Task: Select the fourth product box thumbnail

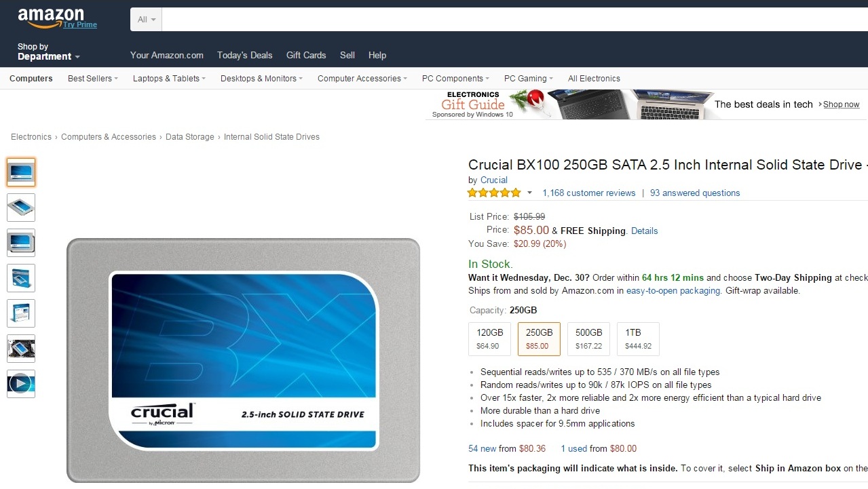Action: 21,278
